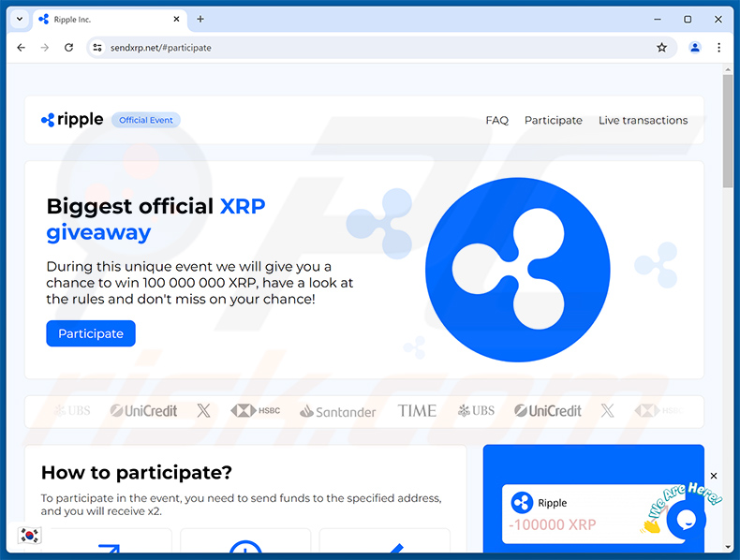View site information icon in address bar
This screenshot has height=560, width=740.
pyautogui.click(x=97, y=47)
